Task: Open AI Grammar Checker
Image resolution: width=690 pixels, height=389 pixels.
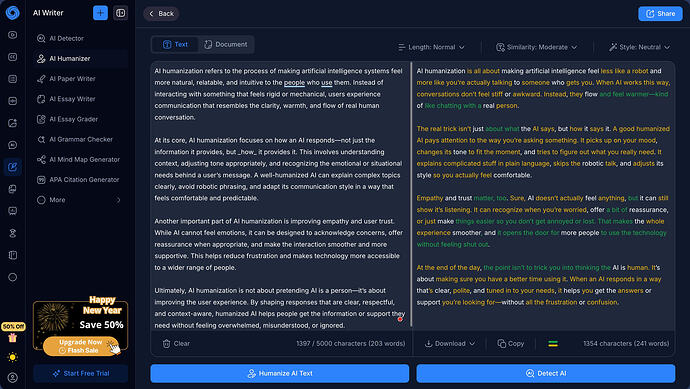Action: (x=81, y=139)
